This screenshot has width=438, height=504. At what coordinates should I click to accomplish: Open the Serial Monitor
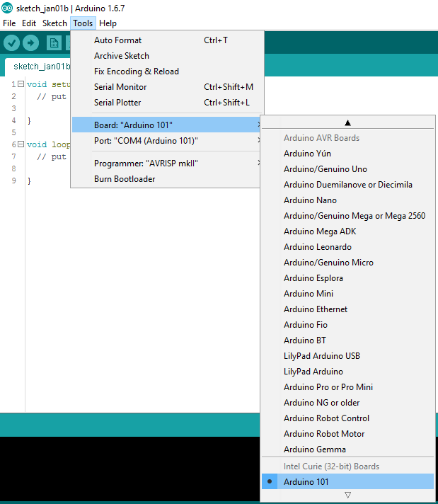(x=167, y=87)
